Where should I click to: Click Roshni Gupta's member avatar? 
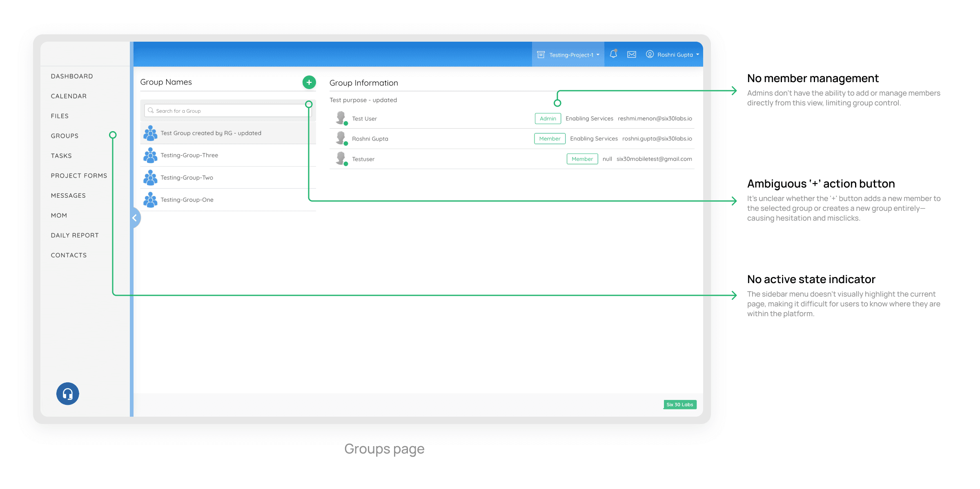click(x=341, y=138)
